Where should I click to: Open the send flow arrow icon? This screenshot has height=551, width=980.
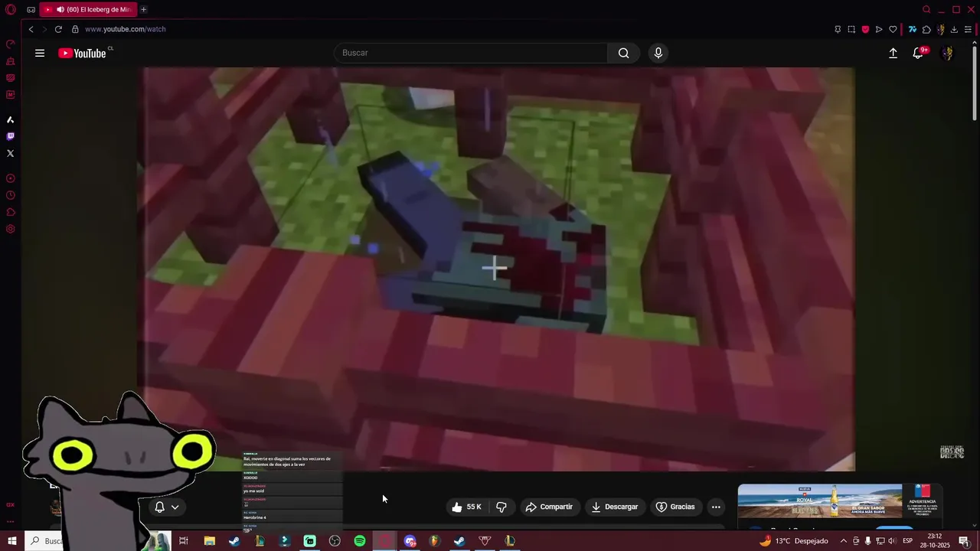tap(879, 29)
